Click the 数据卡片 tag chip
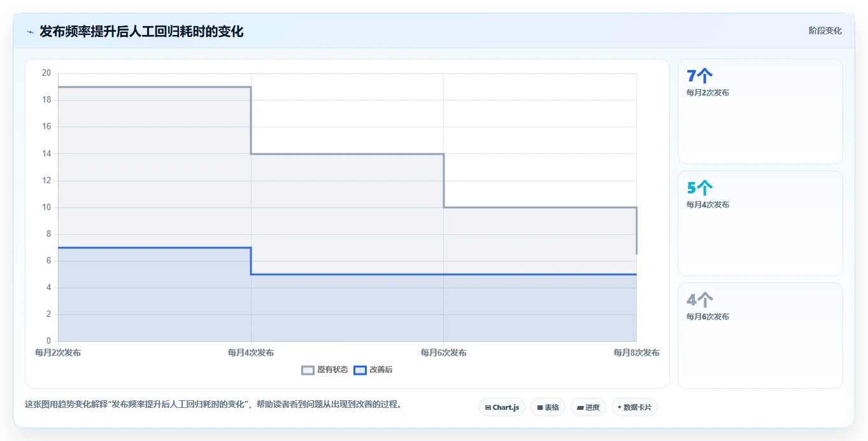868x441 pixels. (634, 407)
